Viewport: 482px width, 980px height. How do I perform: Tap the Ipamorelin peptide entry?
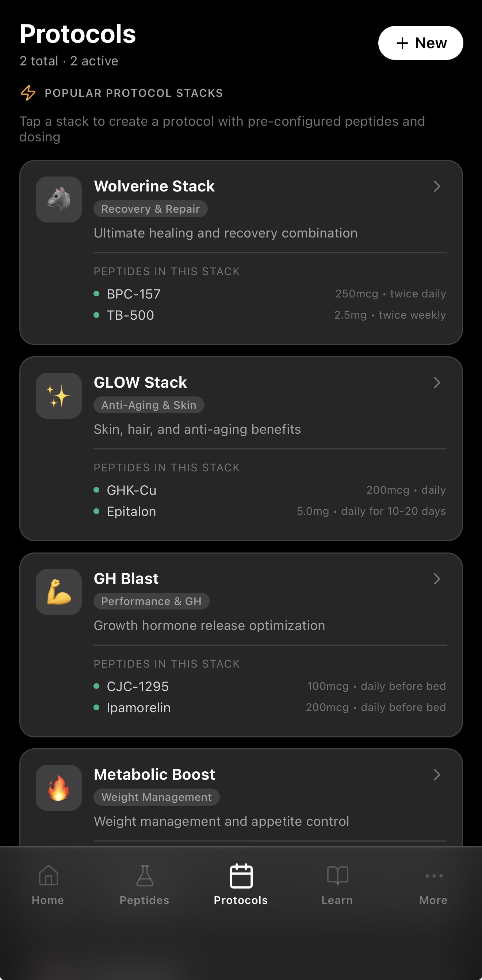pyautogui.click(x=138, y=708)
